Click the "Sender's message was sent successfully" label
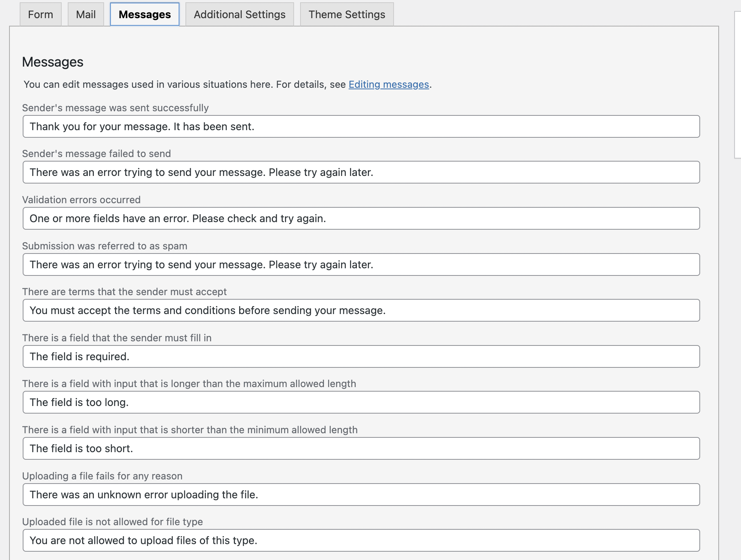 tap(115, 108)
